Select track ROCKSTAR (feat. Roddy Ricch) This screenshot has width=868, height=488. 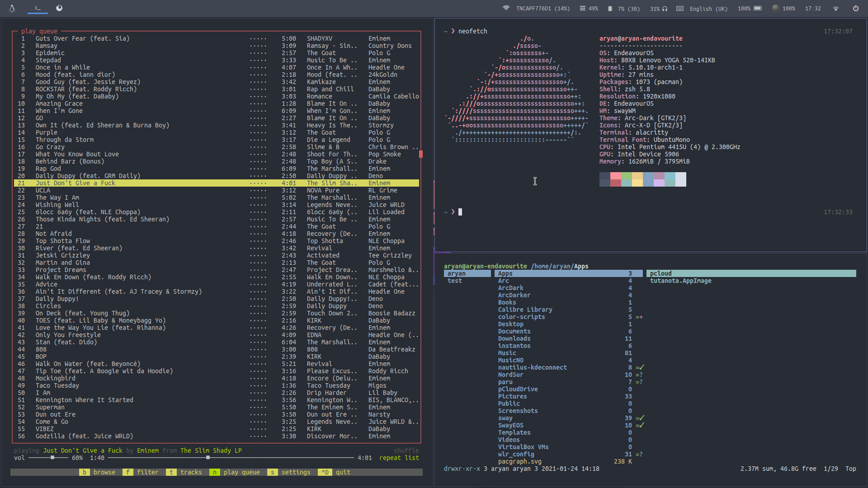pyautogui.click(x=217, y=89)
